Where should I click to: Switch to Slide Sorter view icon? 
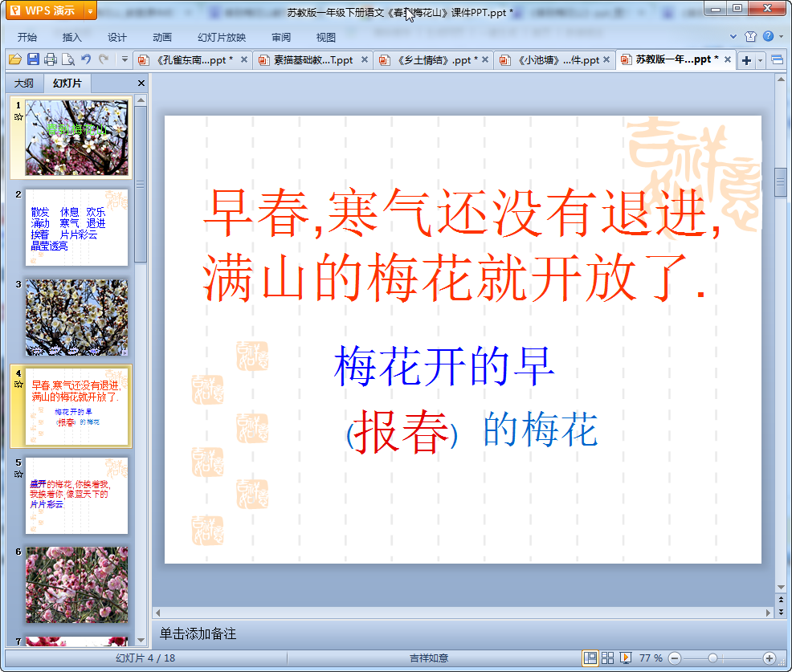pyautogui.click(x=607, y=658)
